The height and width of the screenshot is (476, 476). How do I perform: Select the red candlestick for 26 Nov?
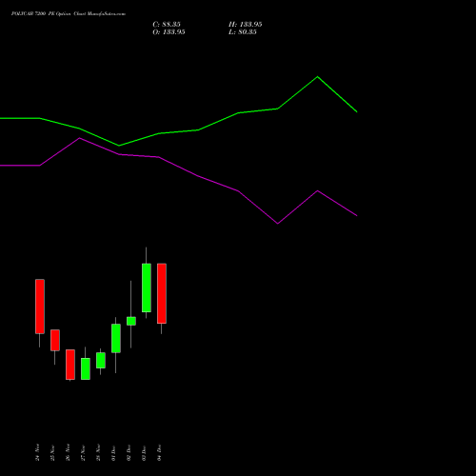coord(70,365)
